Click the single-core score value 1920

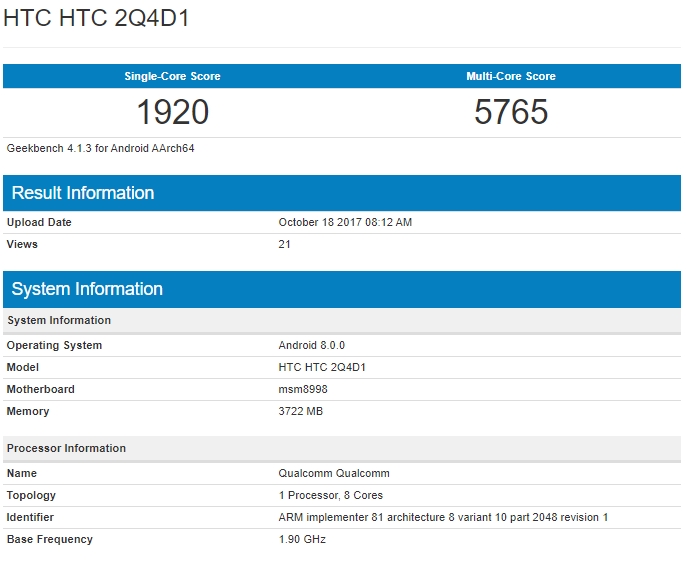click(x=172, y=112)
